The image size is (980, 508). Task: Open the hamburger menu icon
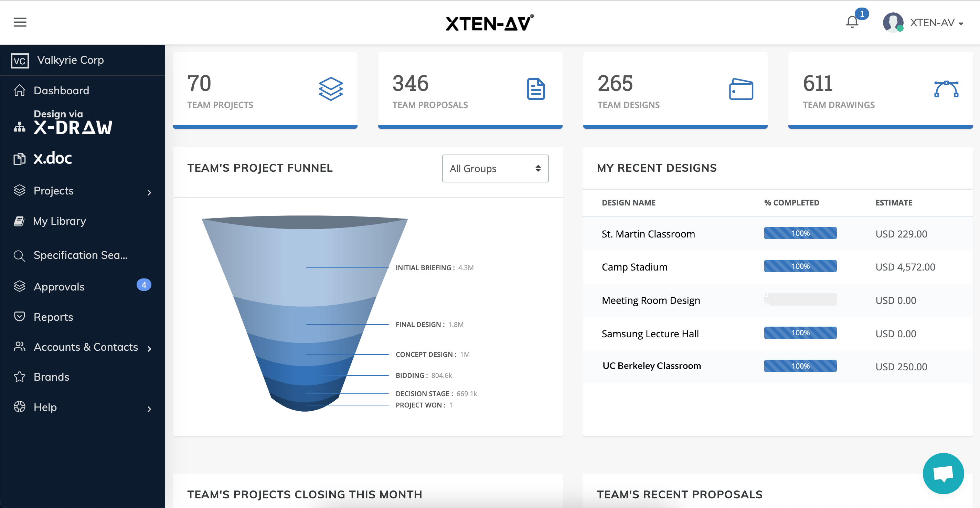click(20, 22)
